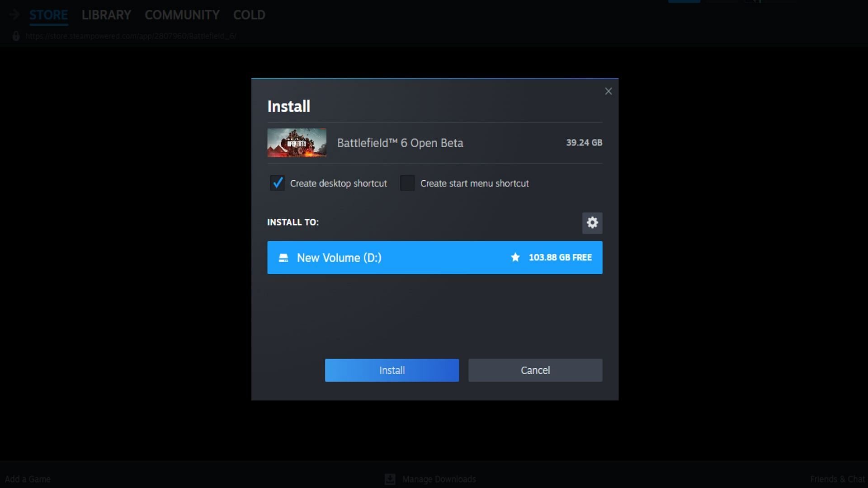Click the blue Install button
Viewport: 868px width, 488px height.
392,370
